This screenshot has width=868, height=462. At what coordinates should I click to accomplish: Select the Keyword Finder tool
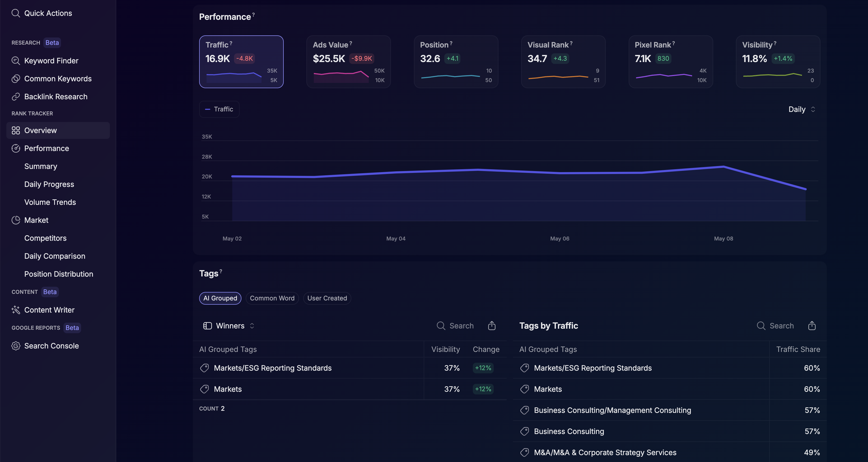[51, 61]
